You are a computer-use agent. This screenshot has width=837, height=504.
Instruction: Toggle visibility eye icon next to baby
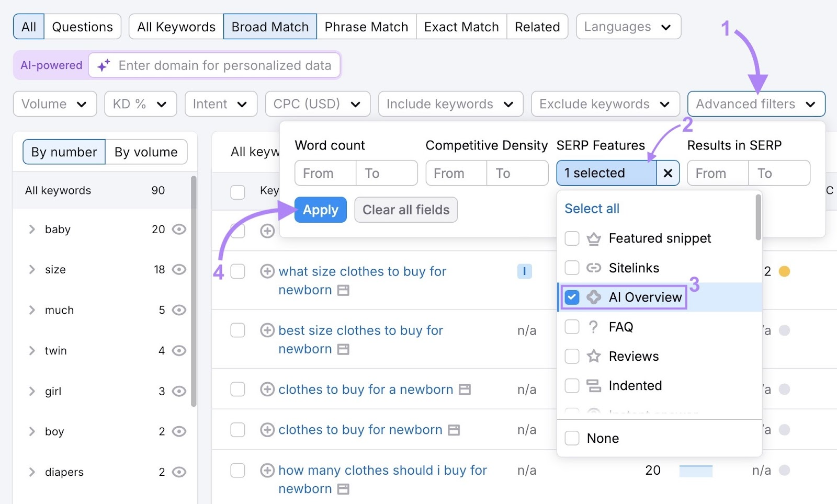(178, 229)
